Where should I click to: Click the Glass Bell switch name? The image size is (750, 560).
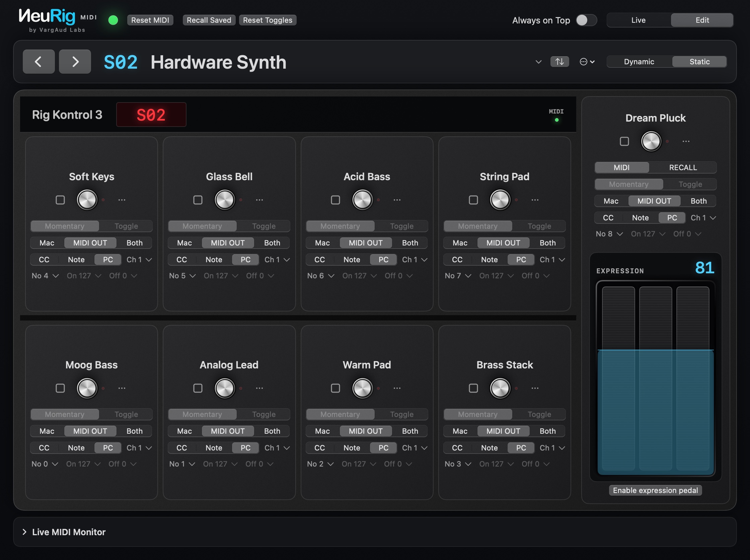point(229,177)
